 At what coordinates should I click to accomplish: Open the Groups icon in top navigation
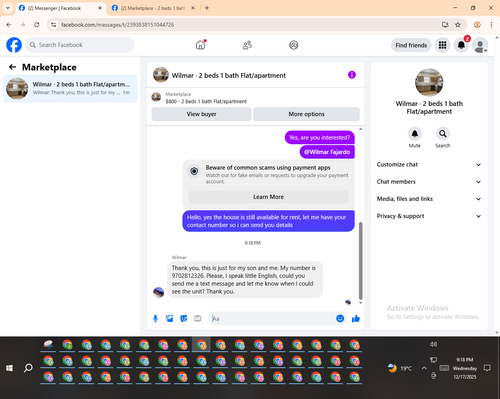click(x=294, y=45)
